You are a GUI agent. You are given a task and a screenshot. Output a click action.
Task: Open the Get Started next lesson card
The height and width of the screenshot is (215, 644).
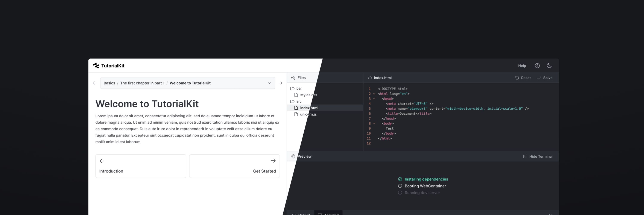pyautogui.click(x=234, y=166)
